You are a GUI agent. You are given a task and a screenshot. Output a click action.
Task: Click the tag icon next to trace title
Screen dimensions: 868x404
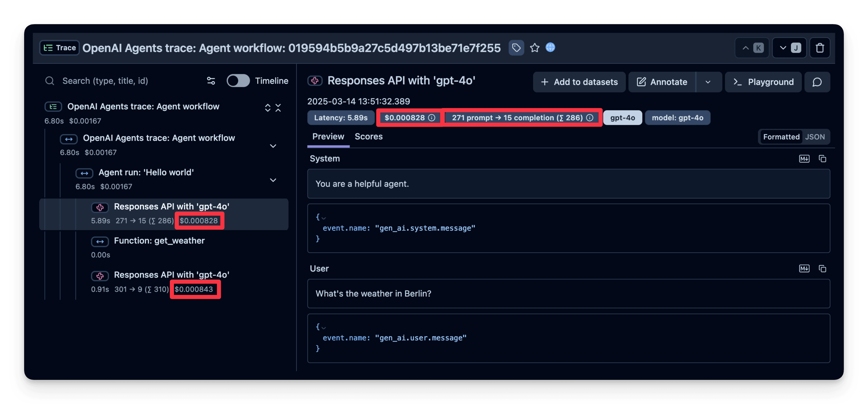pos(516,48)
